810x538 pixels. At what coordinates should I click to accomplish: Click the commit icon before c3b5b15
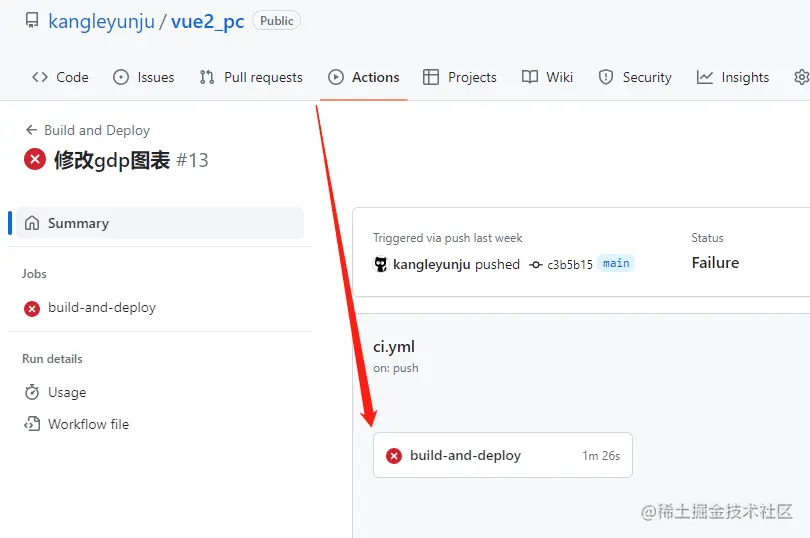click(x=536, y=265)
